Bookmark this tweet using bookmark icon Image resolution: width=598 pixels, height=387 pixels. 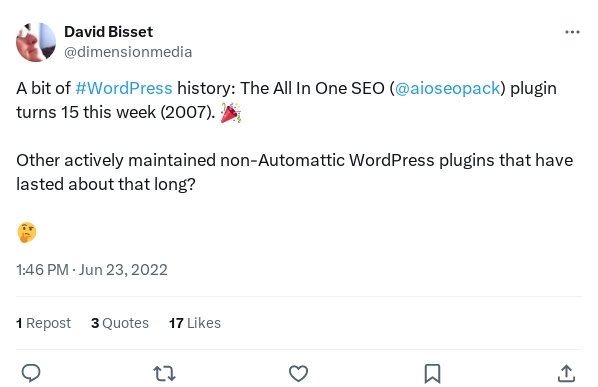coord(432,373)
